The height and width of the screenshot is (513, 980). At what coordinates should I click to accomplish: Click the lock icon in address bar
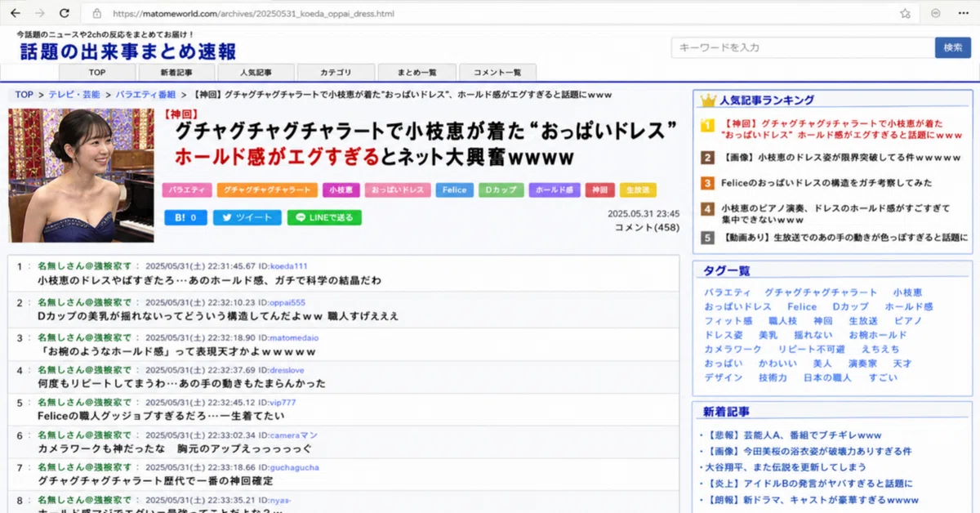coord(97,14)
